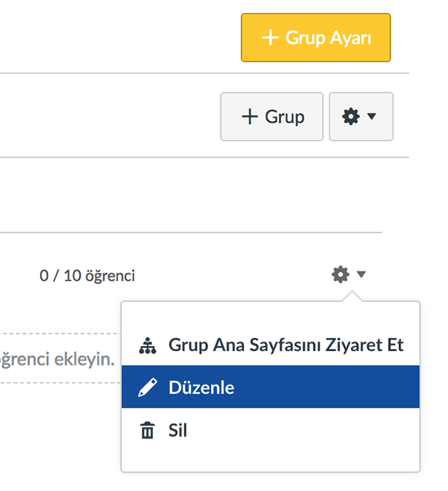Click the trash can icon beside Sil

tap(147, 430)
